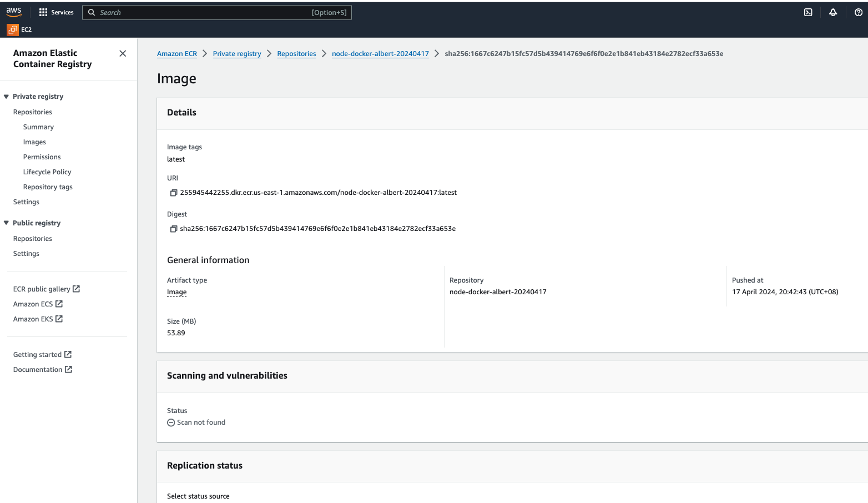Viewport: 868px width, 503px height.
Task: Copy the sha256 digest value
Action: (173, 229)
